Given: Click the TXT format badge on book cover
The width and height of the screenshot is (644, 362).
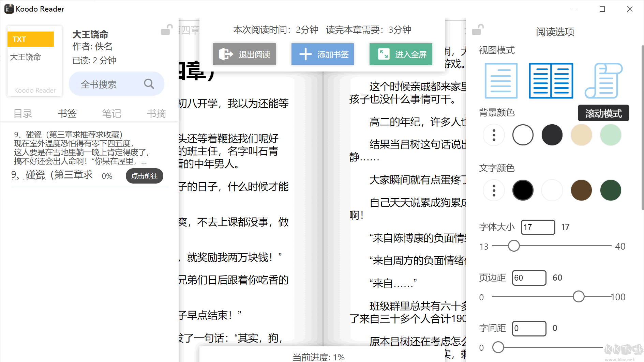Looking at the screenshot, I should [30, 39].
